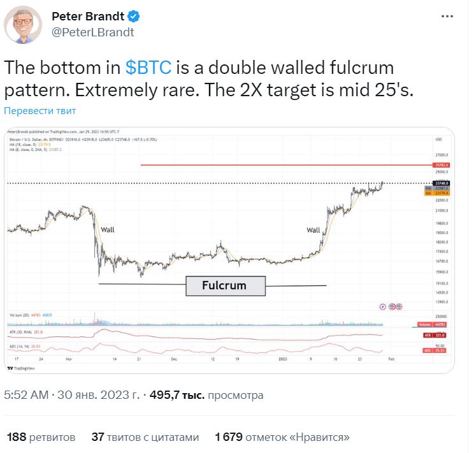Click Перевести твит to translate
The height and width of the screenshot is (453, 476).
[x=40, y=111]
